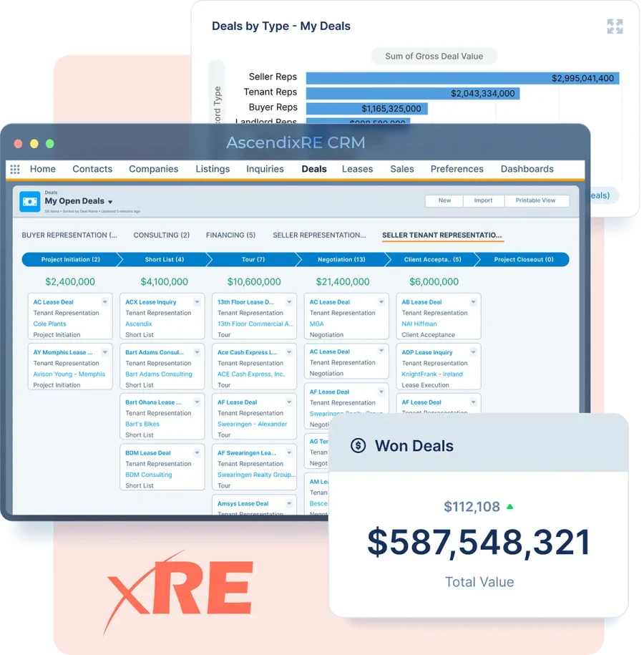Select the Deals tab
The height and width of the screenshot is (655, 644).
pos(314,169)
